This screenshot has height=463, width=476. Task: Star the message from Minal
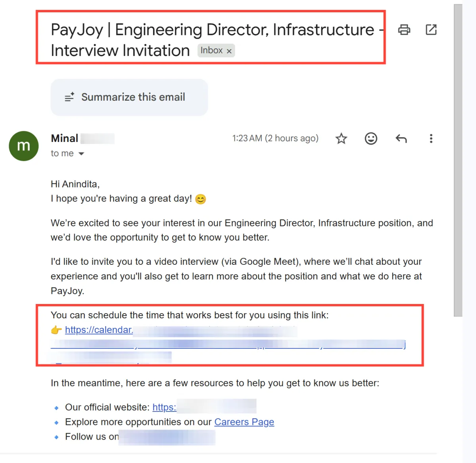[x=341, y=138]
